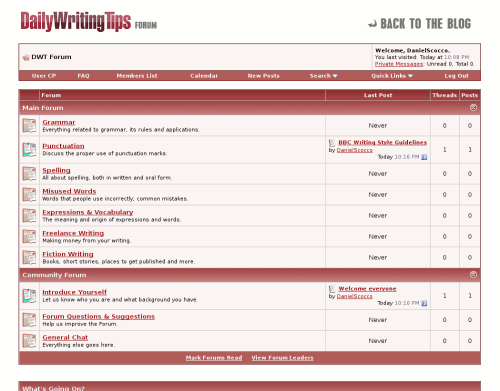This screenshot has height=391, width=500.
Task: Open the Misused Words forum link
Action: [69, 191]
